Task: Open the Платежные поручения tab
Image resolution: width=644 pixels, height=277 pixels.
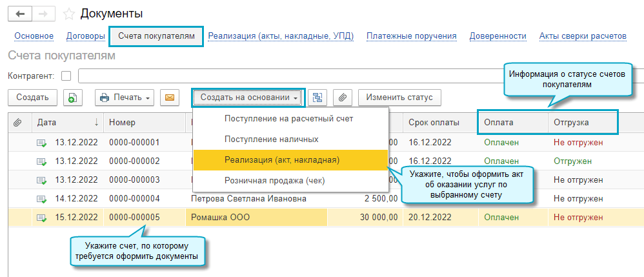Action: [411, 36]
